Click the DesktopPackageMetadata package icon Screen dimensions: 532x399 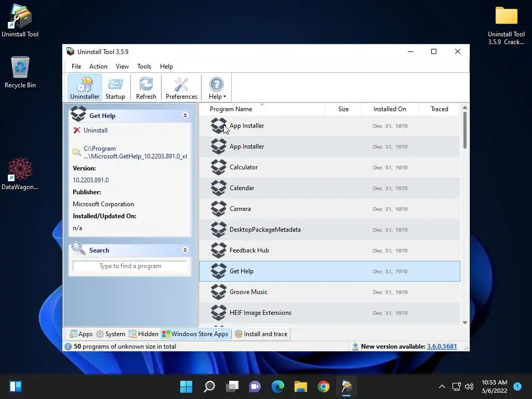click(219, 230)
